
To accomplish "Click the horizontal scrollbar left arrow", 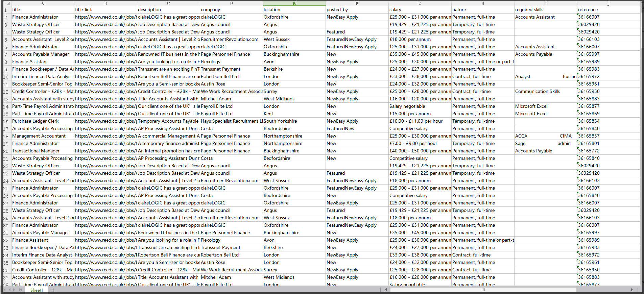I will click(386, 290).
